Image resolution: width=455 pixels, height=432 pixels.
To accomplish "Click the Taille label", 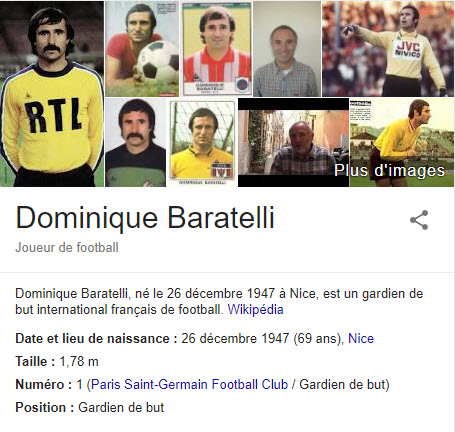I will [x=35, y=362].
